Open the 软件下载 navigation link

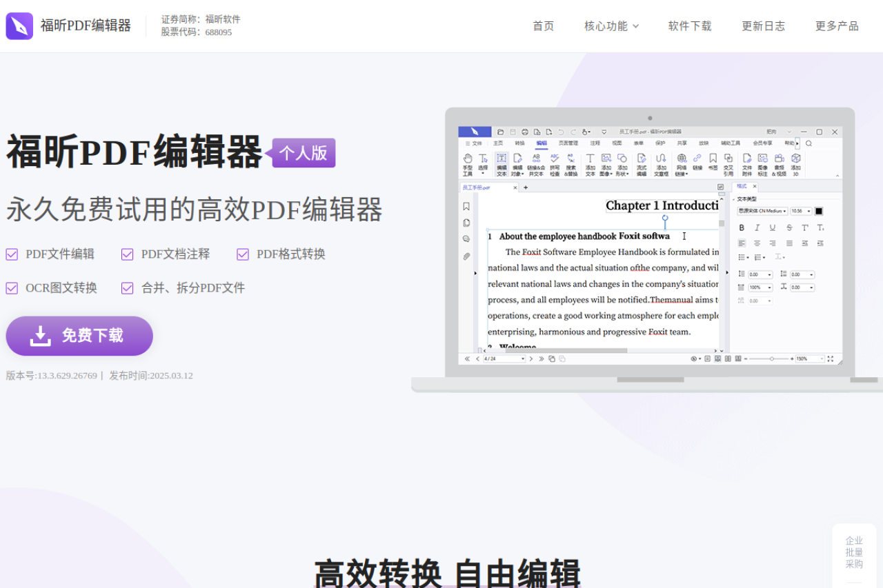690,26
